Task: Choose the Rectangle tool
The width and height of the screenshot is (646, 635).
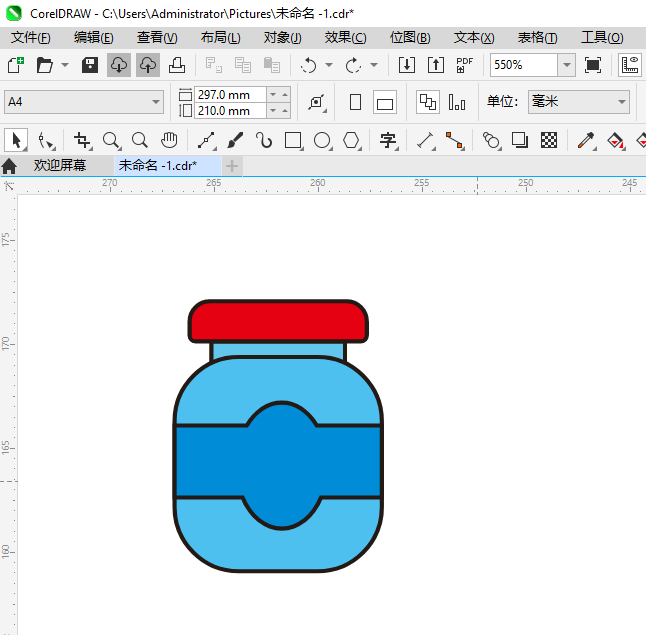Action: (293, 140)
